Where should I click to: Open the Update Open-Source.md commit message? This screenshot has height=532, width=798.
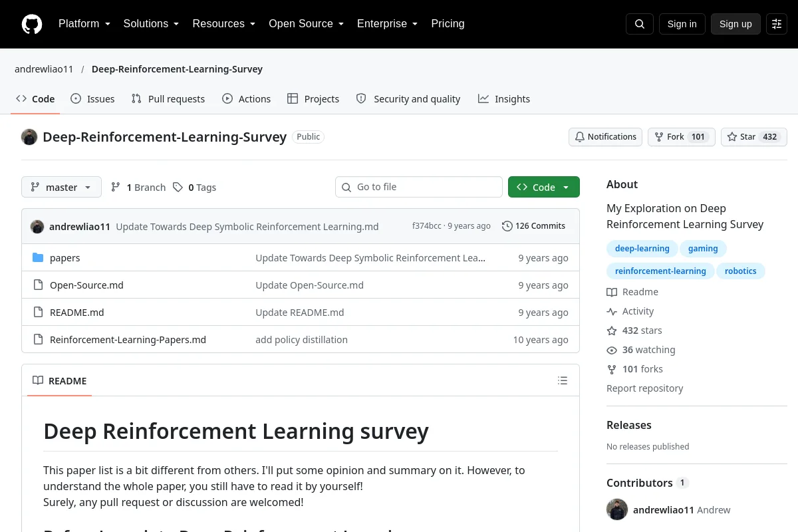coord(309,285)
